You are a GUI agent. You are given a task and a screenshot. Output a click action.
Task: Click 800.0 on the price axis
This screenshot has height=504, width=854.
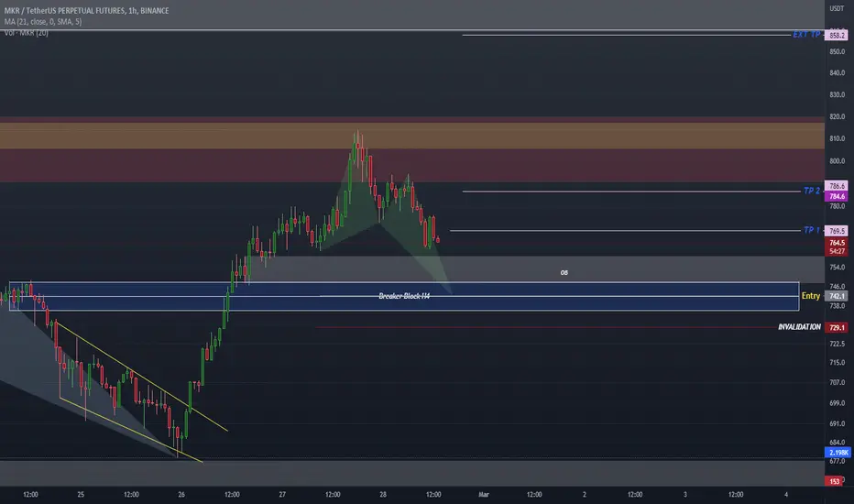pyautogui.click(x=838, y=161)
